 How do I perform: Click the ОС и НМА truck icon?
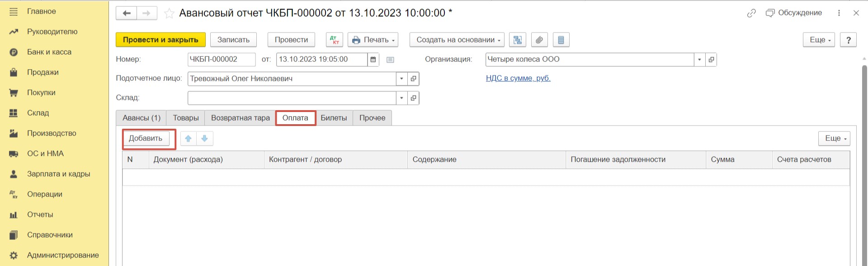pyautogui.click(x=14, y=154)
